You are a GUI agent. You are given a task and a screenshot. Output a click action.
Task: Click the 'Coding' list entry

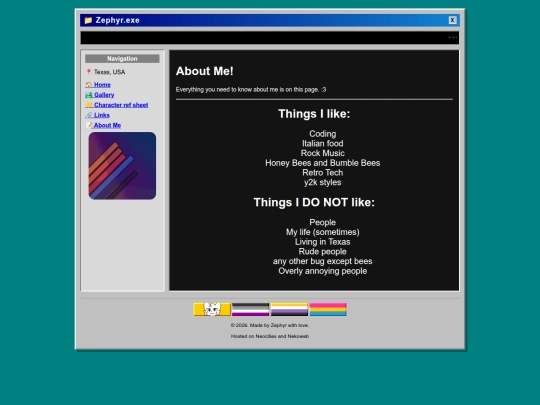pyautogui.click(x=323, y=134)
